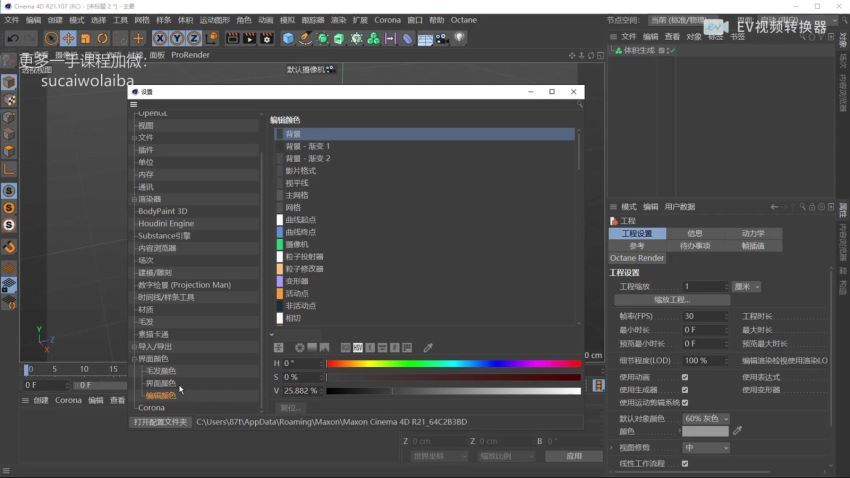Open settings dialog hamburger menu

pos(134,105)
